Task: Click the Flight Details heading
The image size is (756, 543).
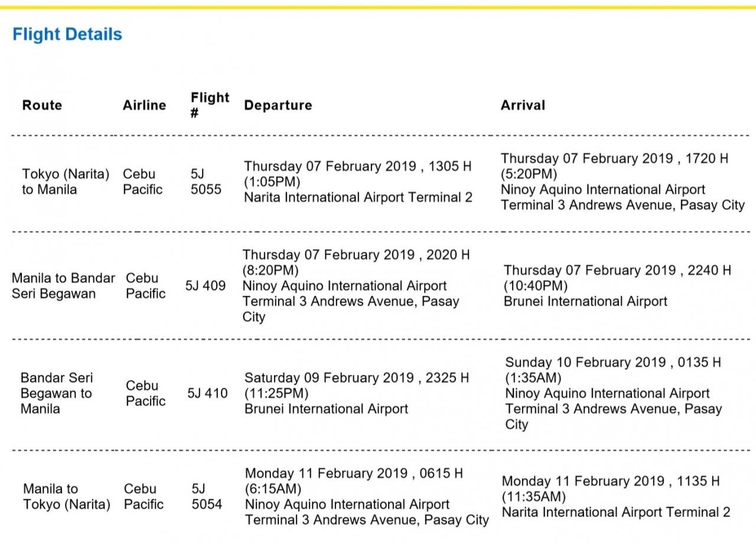Action: (x=67, y=34)
